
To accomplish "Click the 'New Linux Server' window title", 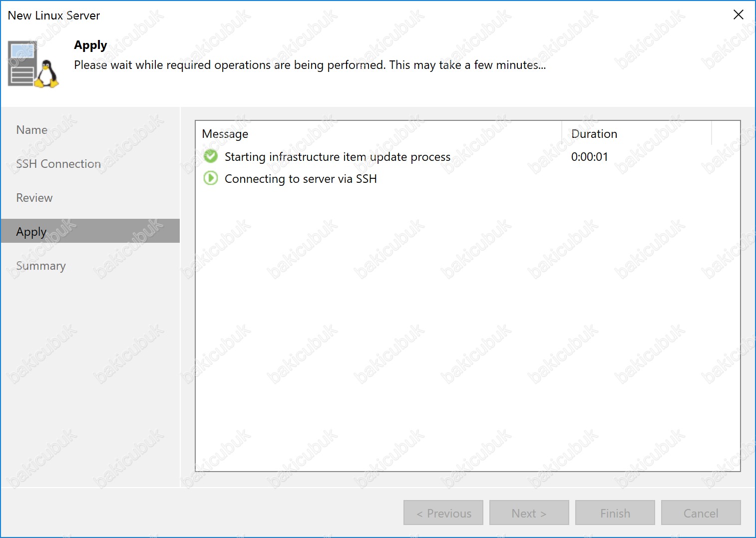I will pos(54,15).
